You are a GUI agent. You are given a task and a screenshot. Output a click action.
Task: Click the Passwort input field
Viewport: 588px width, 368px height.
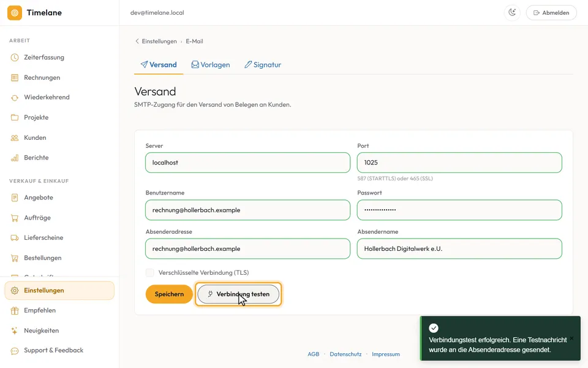tap(459, 210)
